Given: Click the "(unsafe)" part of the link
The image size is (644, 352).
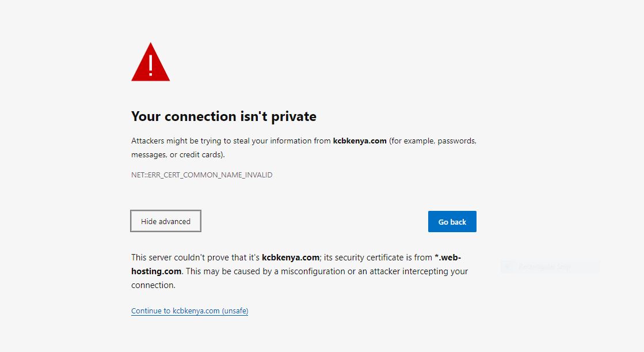Looking at the screenshot, I should point(235,311).
